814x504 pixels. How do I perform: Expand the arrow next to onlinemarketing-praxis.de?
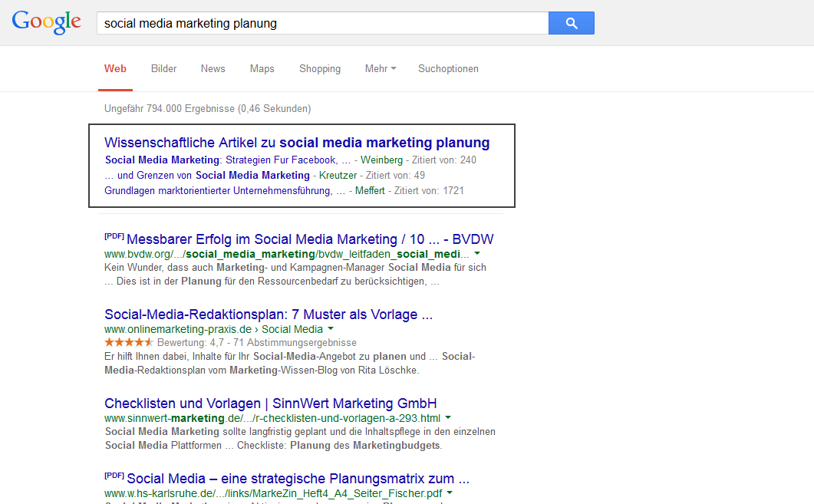331,328
